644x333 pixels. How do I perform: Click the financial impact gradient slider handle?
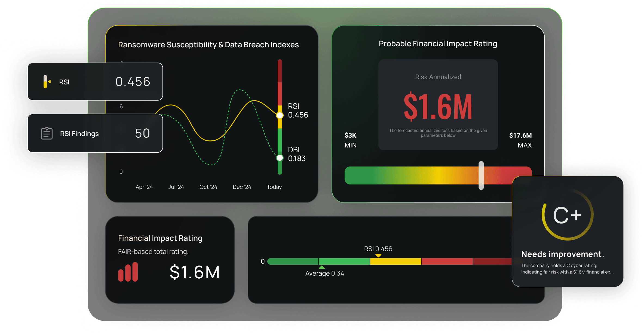tap(481, 175)
